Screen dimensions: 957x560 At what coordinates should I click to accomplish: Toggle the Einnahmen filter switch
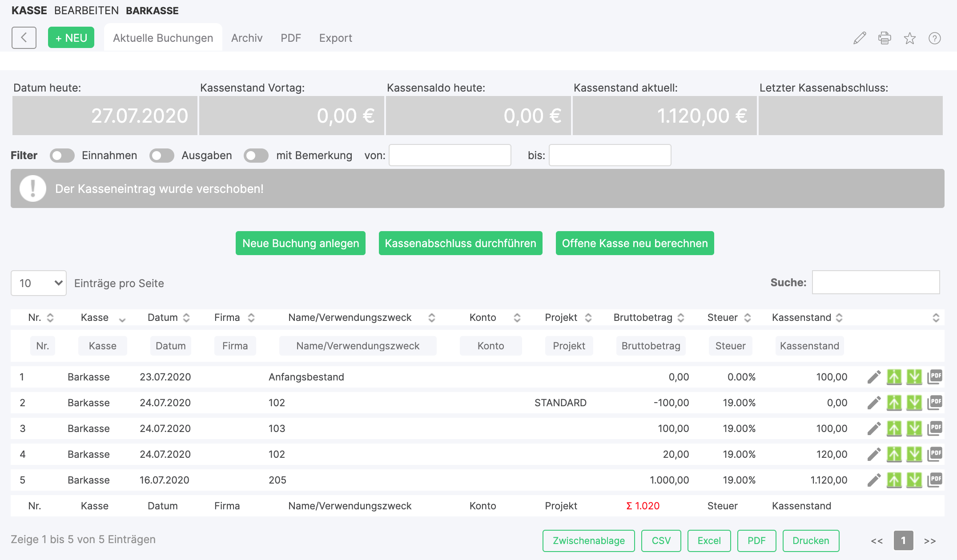62,156
